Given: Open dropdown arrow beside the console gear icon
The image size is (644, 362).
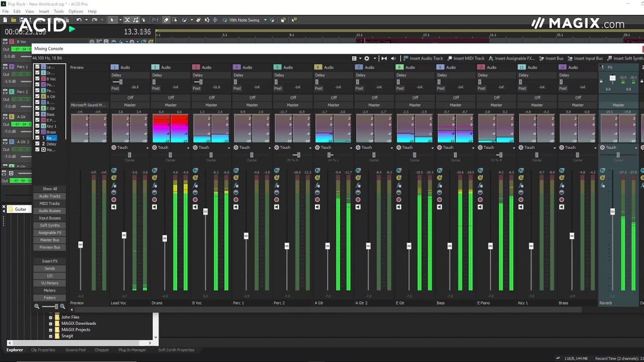Looking at the screenshot, I should [375, 58].
